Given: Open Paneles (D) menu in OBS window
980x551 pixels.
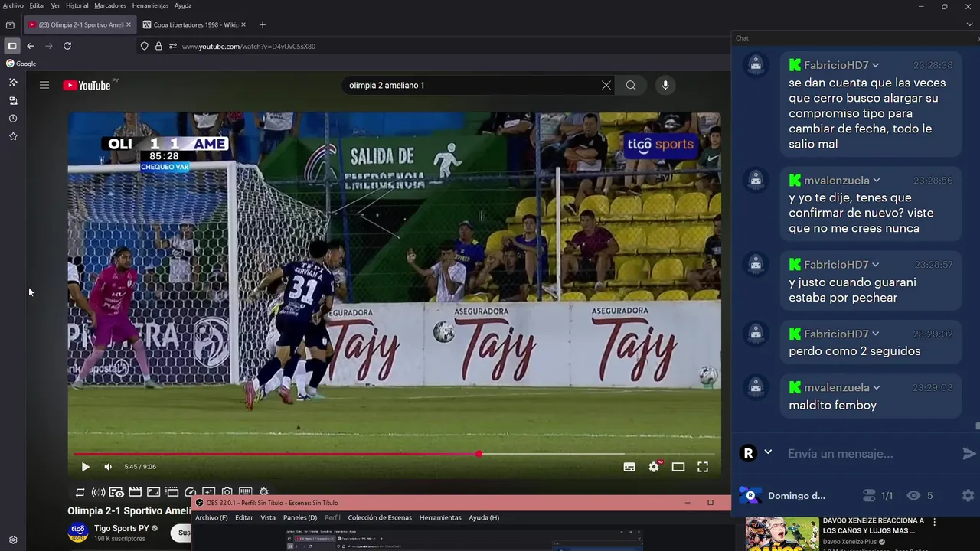Looking at the screenshot, I should pyautogui.click(x=299, y=517).
